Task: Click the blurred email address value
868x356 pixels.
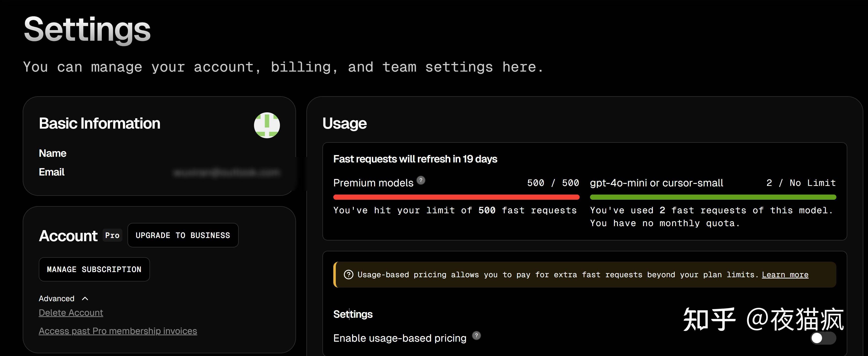Action: 226,172
